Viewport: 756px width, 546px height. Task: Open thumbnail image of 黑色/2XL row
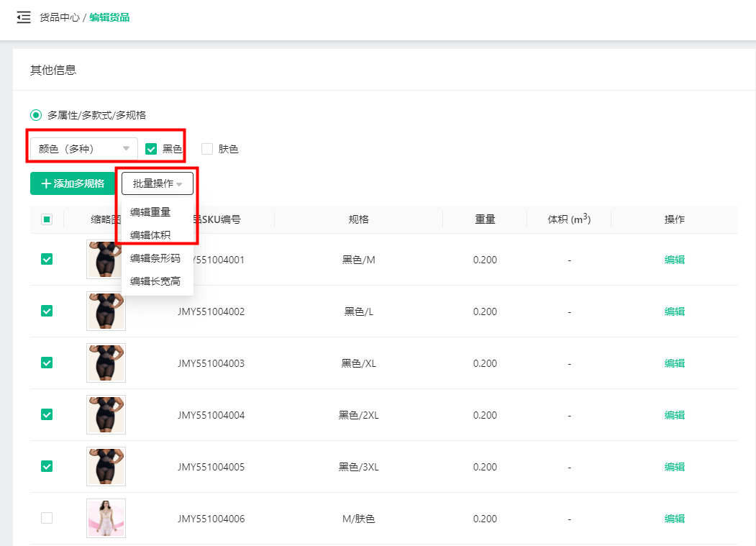pyautogui.click(x=106, y=414)
